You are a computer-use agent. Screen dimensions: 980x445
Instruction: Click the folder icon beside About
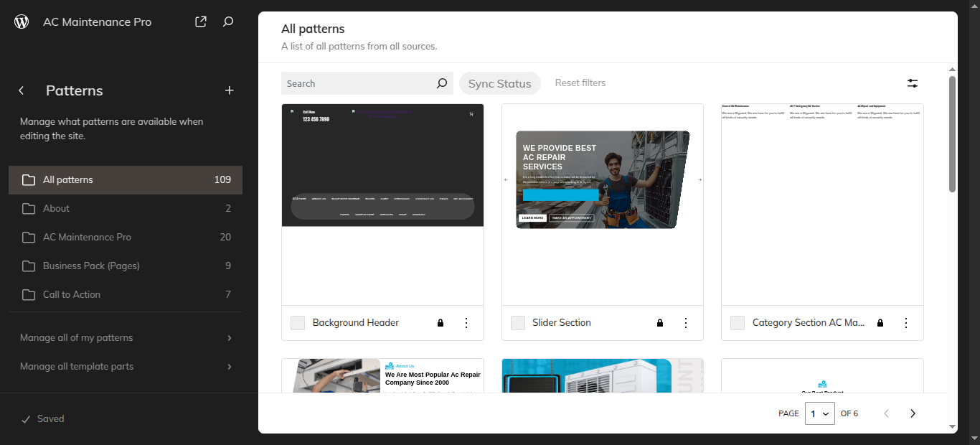(x=29, y=209)
